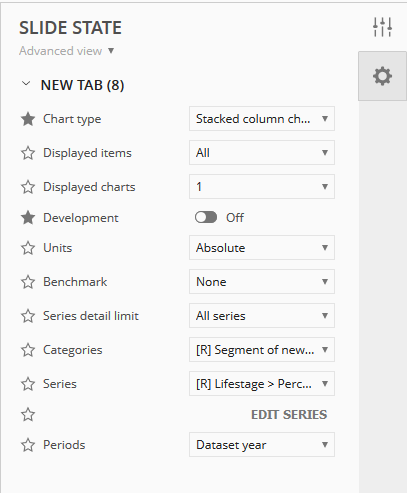Open the Chart type dropdown

tap(262, 119)
